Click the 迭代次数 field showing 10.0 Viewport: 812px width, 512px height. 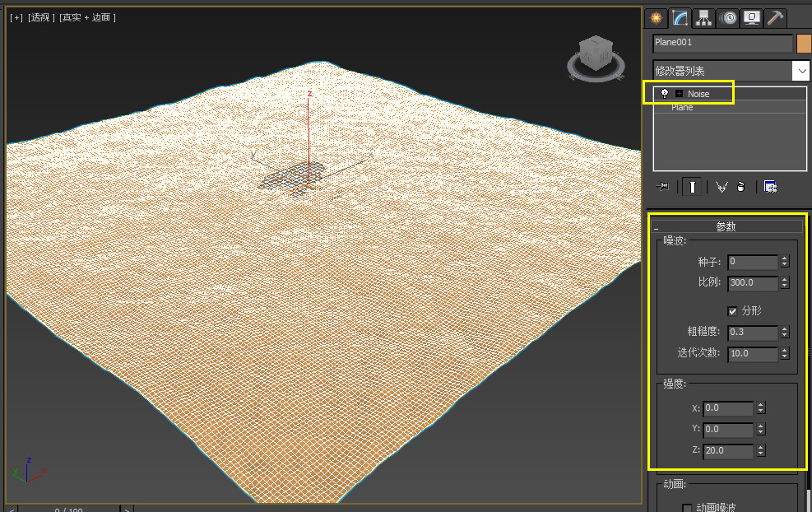coord(753,353)
